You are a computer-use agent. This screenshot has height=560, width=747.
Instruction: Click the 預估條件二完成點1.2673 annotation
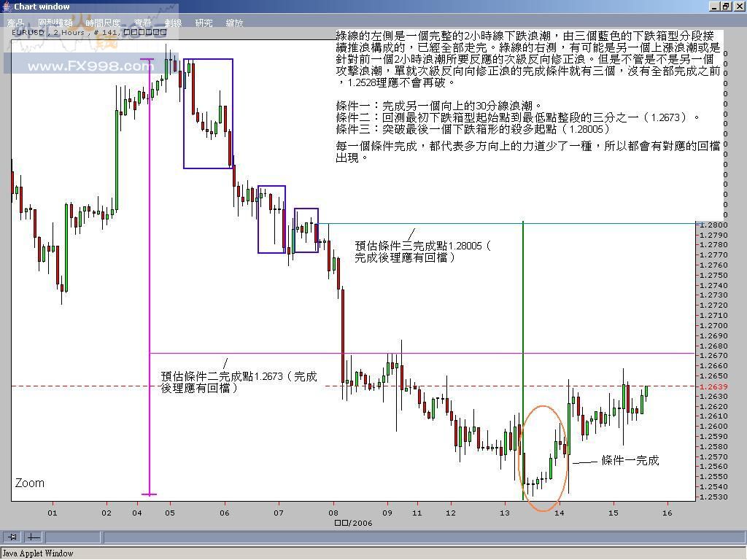[239, 382]
